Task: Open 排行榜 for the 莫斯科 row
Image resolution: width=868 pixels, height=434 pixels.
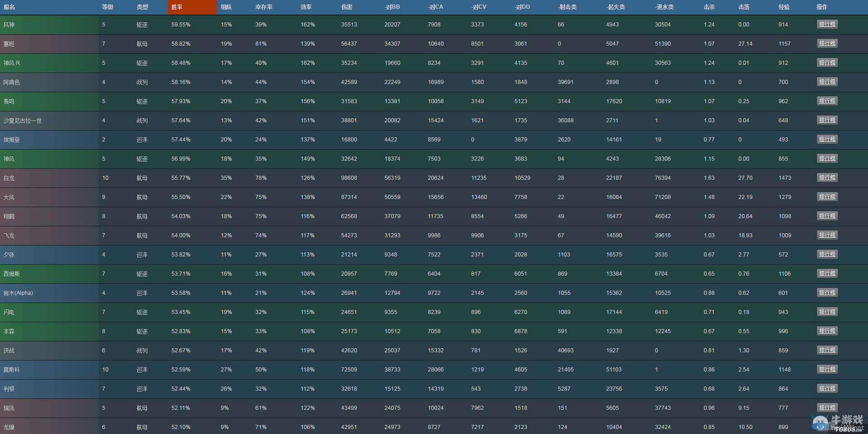Action: pyautogui.click(x=827, y=369)
